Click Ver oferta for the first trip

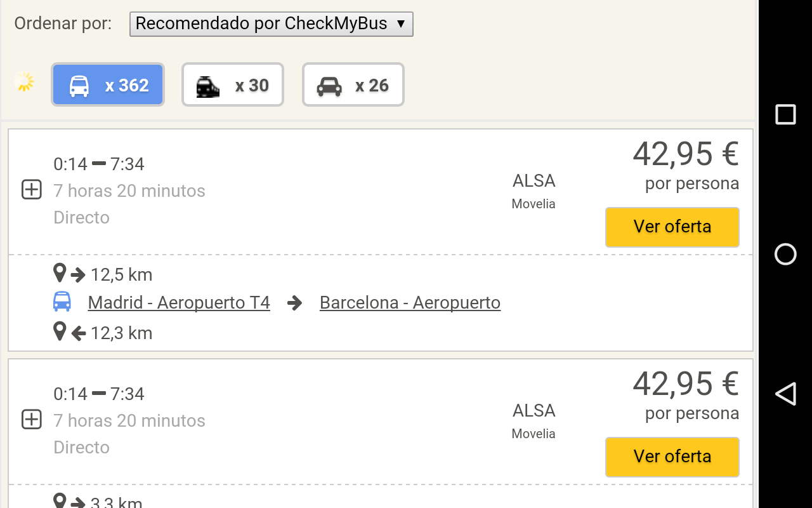pos(672,227)
